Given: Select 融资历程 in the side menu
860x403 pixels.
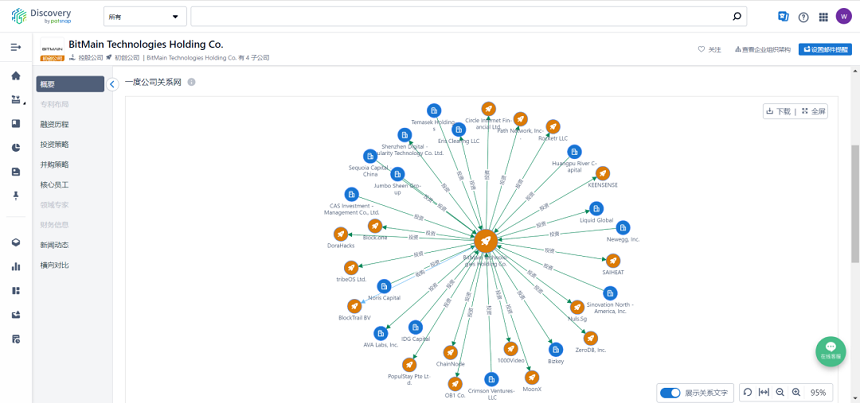Looking at the screenshot, I should (x=55, y=124).
